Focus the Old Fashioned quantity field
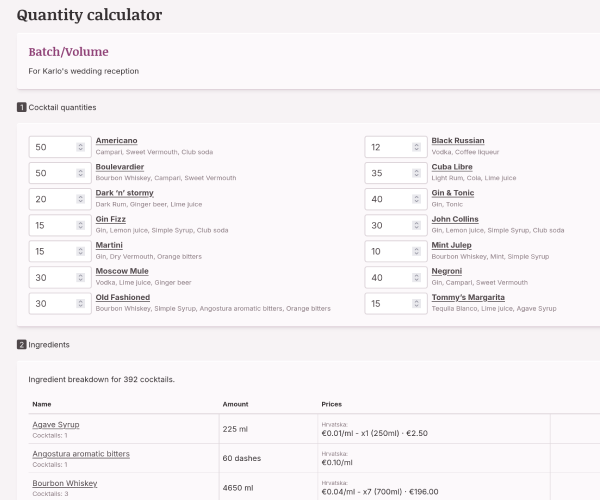The height and width of the screenshot is (500, 600). pos(50,303)
